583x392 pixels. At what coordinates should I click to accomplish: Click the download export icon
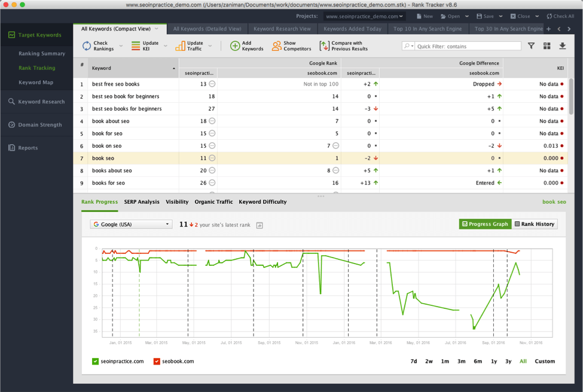pos(562,46)
